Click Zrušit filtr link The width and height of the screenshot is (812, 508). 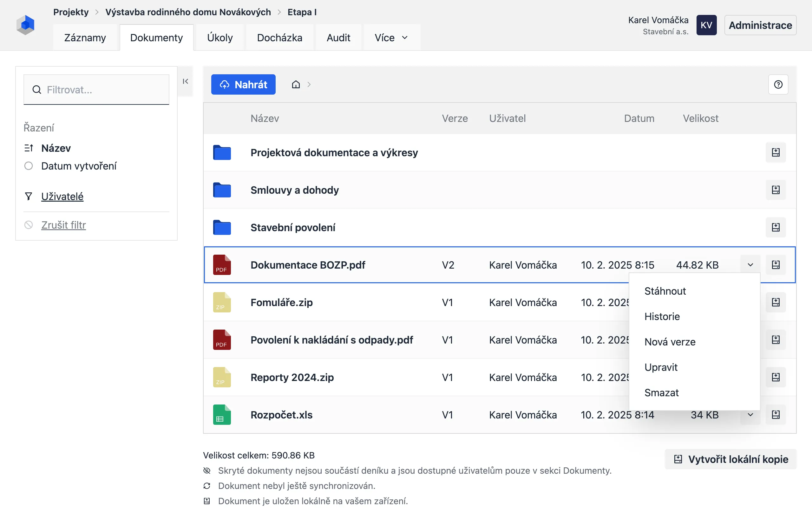pyautogui.click(x=63, y=225)
